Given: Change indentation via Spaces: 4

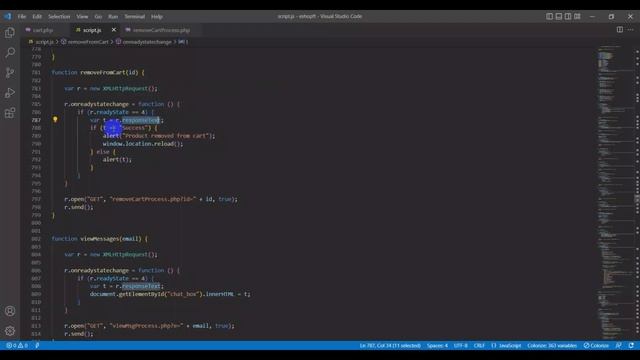Looking at the screenshot, I should 437,345.
